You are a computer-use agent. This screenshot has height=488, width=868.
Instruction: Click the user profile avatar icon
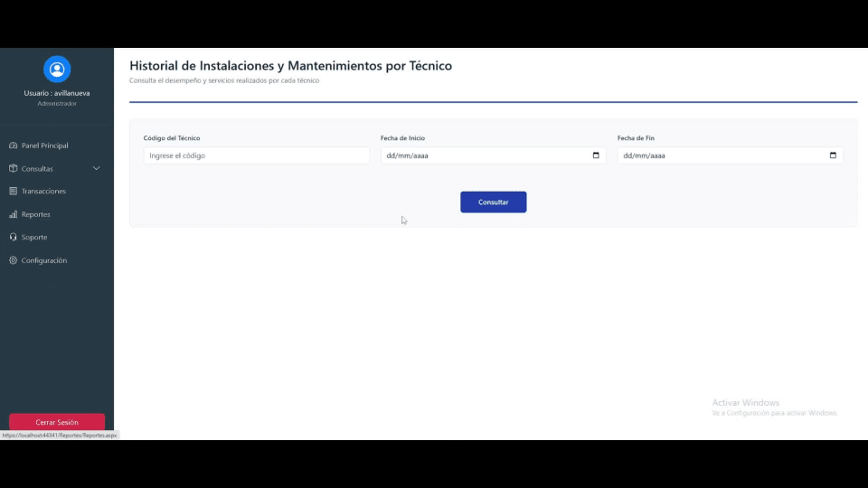pos(56,70)
